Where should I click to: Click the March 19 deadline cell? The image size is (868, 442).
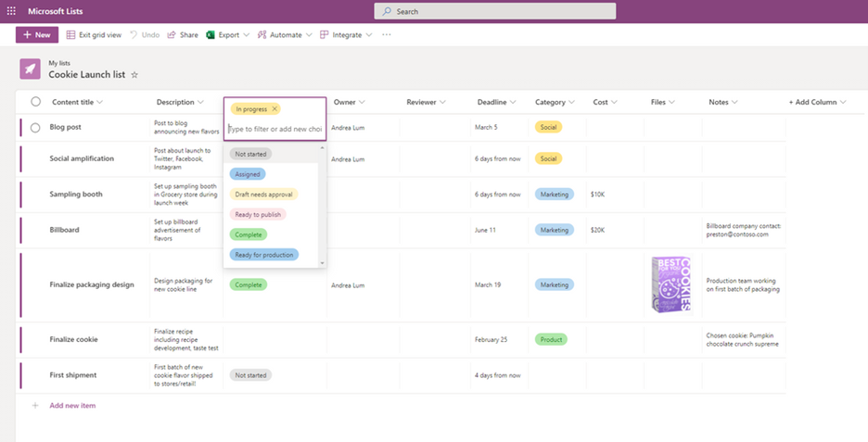(488, 284)
